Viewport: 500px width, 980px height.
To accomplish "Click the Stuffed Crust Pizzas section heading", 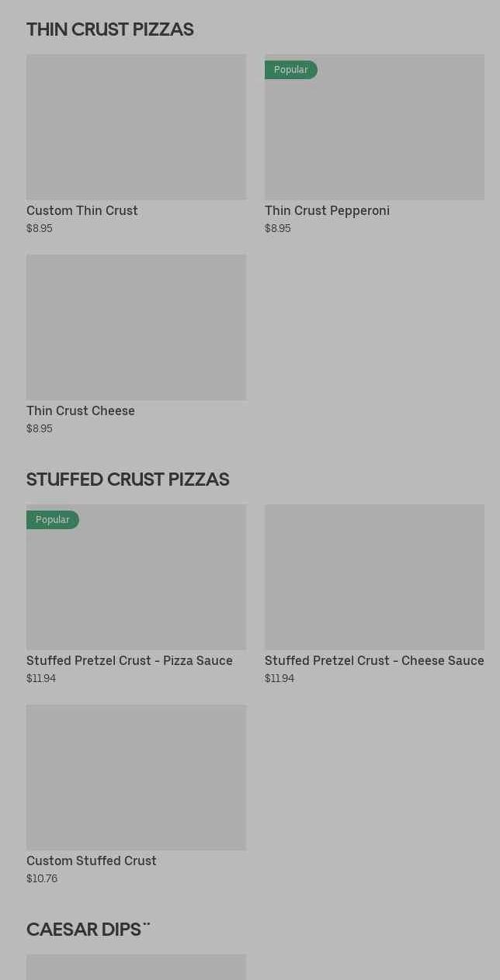I will (128, 480).
